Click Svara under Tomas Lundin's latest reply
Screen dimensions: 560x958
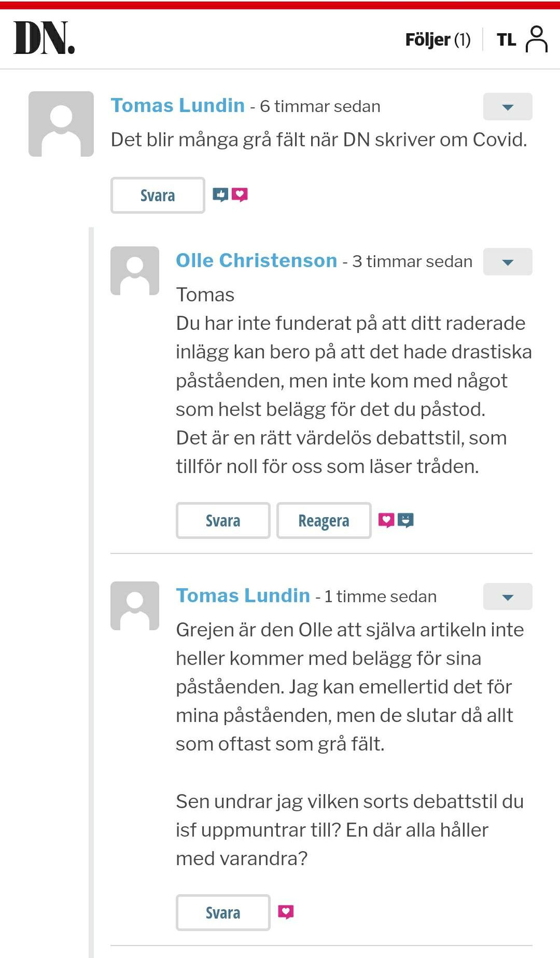tap(223, 913)
